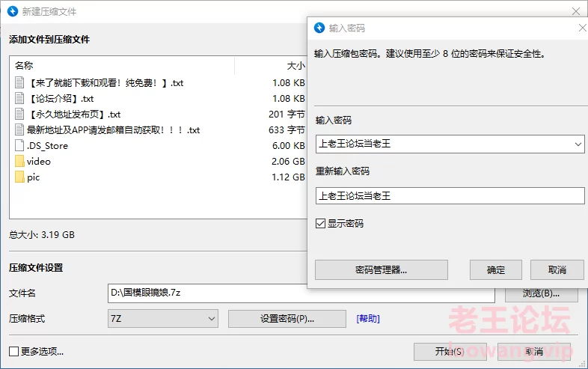Start compression with 开始(S)
The image size is (588, 369).
pyautogui.click(x=450, y=352)
